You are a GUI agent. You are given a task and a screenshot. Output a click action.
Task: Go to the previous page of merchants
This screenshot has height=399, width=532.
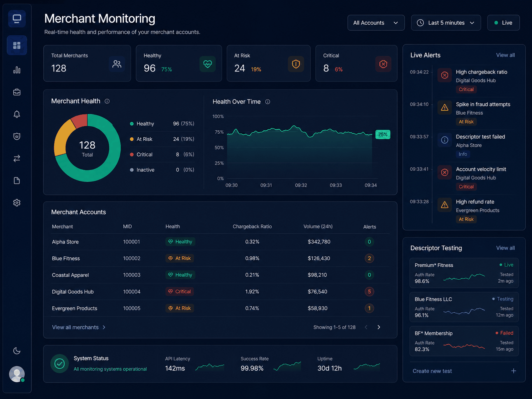(366, 327)
